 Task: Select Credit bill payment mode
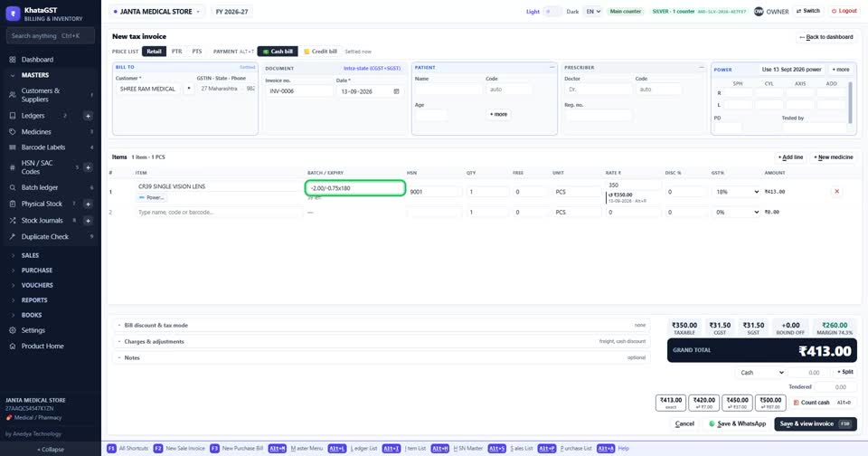(320, 52)
